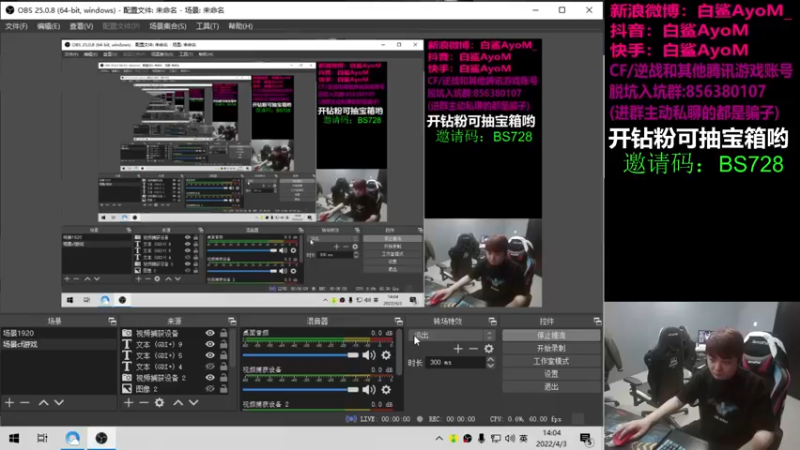Open the 文件(F) menu
800x450 pixels.
click(x=16, y=26)
